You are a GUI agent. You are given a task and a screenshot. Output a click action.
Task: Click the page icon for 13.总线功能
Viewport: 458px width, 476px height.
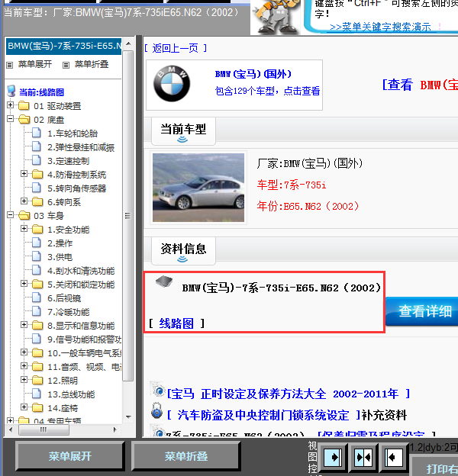pos(37,394)
